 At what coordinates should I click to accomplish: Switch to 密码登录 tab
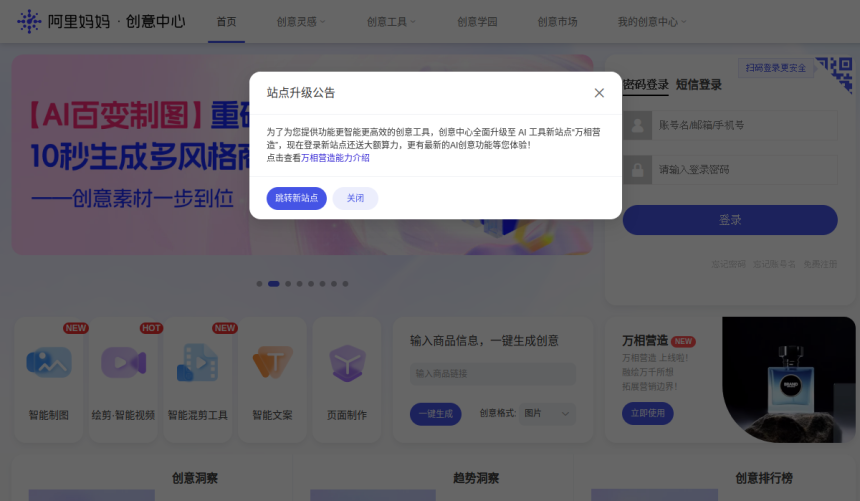point(646,85)
